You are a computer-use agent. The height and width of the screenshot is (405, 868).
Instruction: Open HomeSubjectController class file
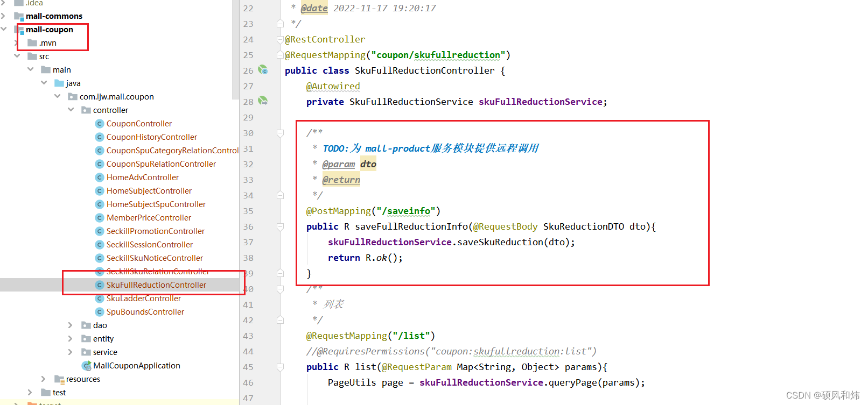pyautogui.click(x=149, y=191)
